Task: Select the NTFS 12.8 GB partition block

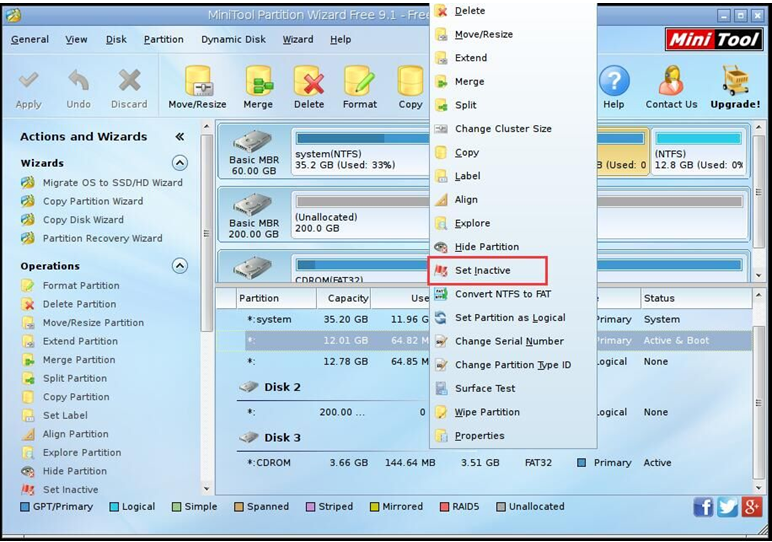Action: coord(698,152)
